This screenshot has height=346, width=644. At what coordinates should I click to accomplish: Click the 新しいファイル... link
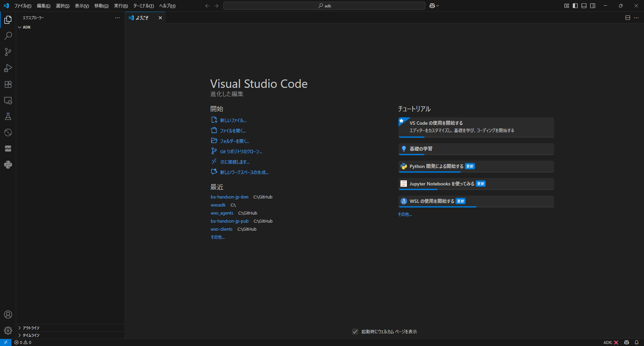coord(233,120)
